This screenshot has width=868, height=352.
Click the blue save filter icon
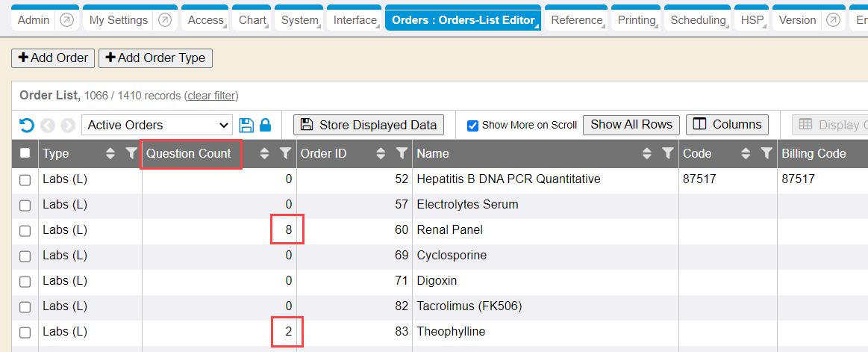246,125
